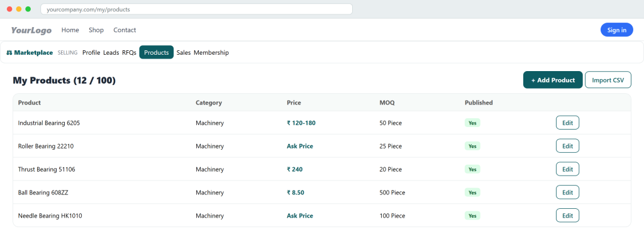Click the + Add Product button
The width and height of the screenshot is (644, 234).
coord(553,80)
